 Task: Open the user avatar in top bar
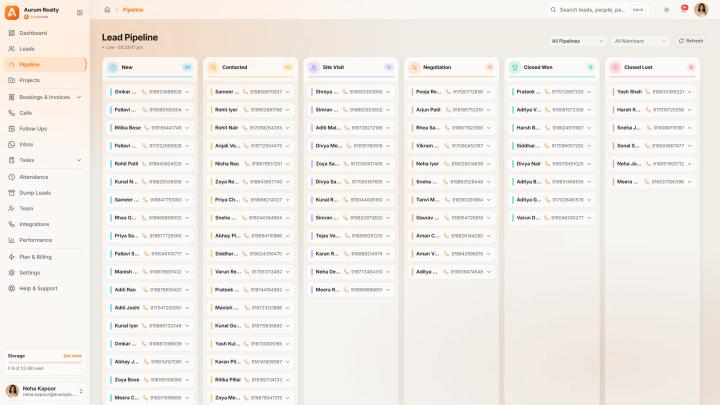pos(701,10)
